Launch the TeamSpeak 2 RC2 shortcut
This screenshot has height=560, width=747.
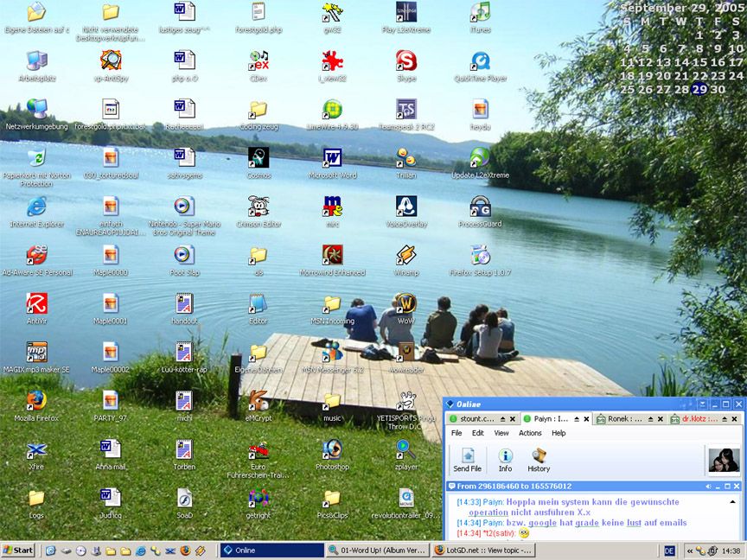point(406,110)
